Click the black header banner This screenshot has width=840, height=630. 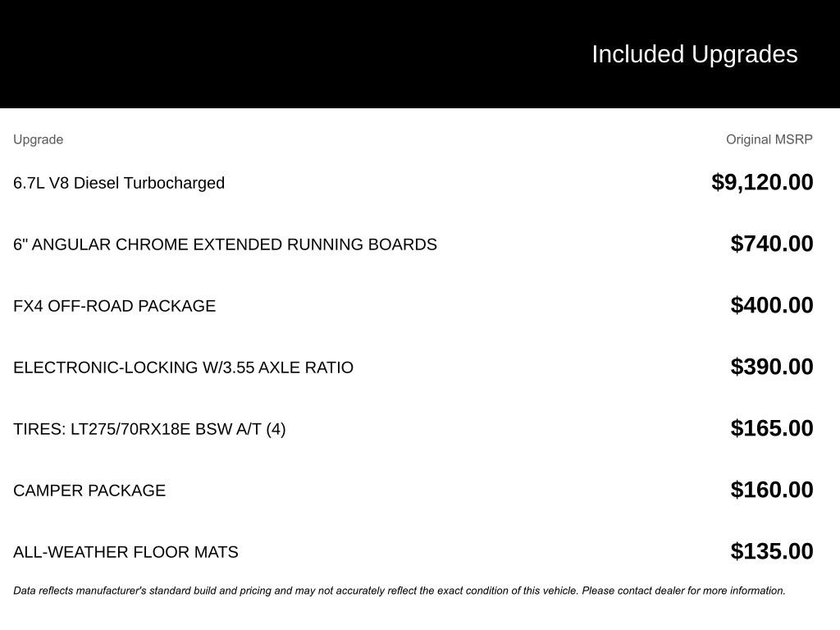[420, 54]
